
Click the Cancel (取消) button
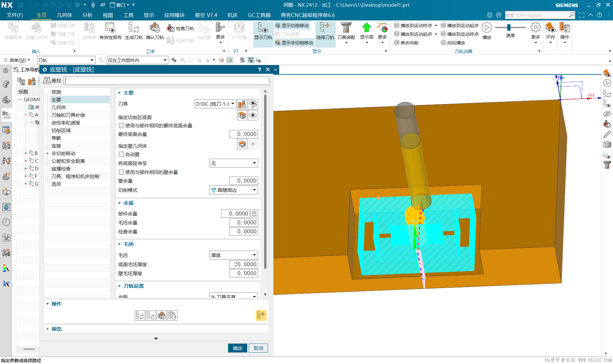pos(258,348)
